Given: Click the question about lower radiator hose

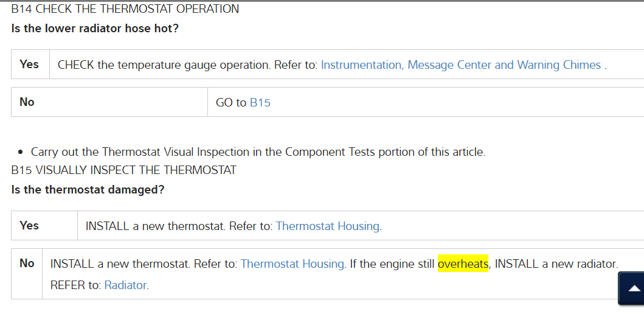Looking at the screenshot, I should (x=95, y=29).
